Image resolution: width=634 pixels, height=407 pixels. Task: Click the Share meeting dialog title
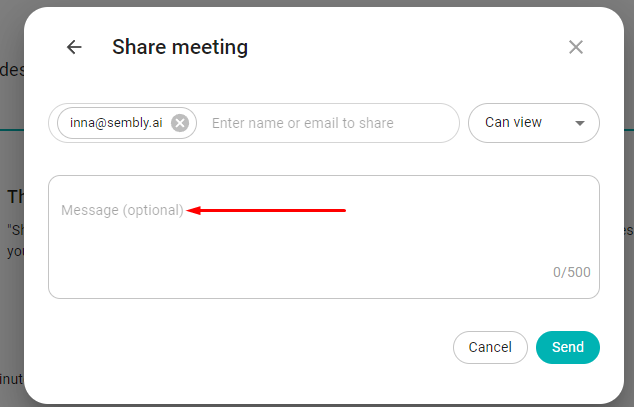click(x=180, y=47)
